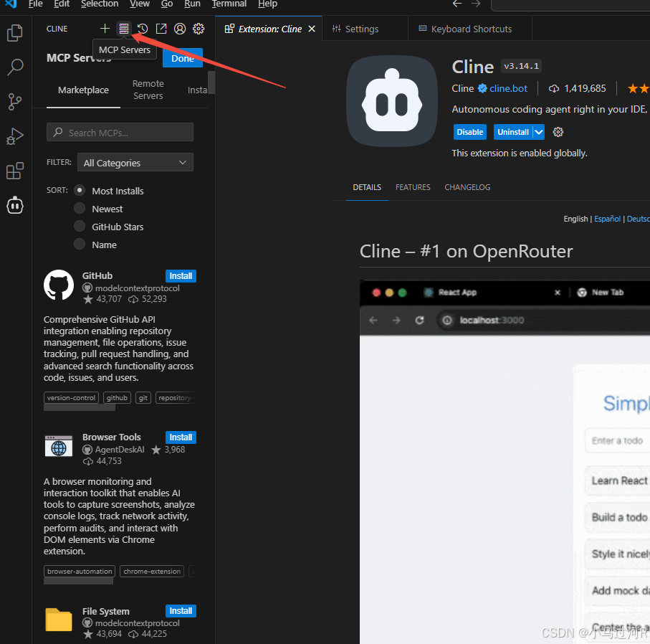Open Cline in editor pop-out icon

(x=161, y=29)
